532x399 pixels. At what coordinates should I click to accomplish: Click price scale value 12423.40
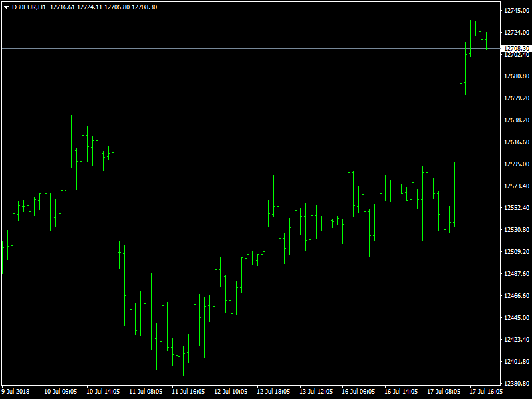(517, 339)
